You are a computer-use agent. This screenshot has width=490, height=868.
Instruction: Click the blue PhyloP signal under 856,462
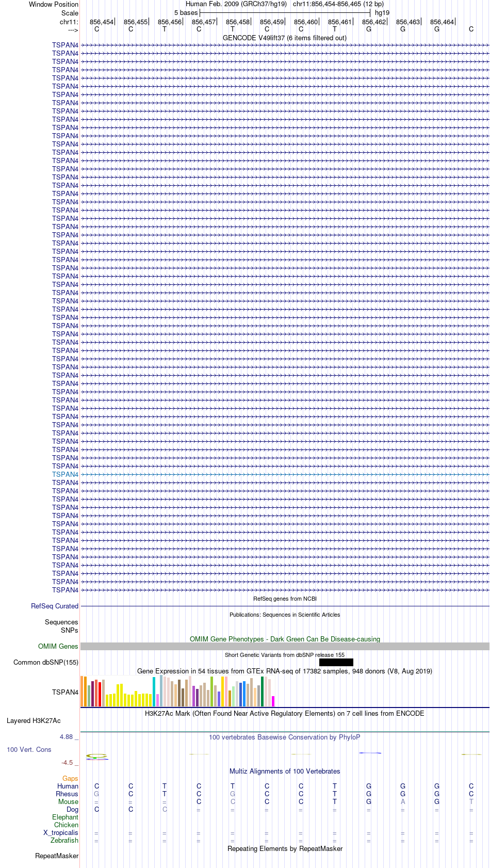(370, 753)
